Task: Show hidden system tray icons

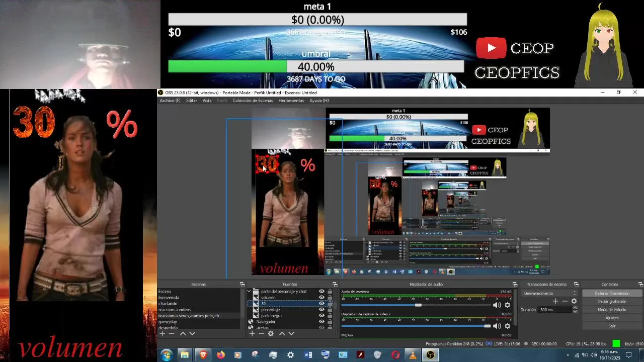Action: [x=568, y=355]
